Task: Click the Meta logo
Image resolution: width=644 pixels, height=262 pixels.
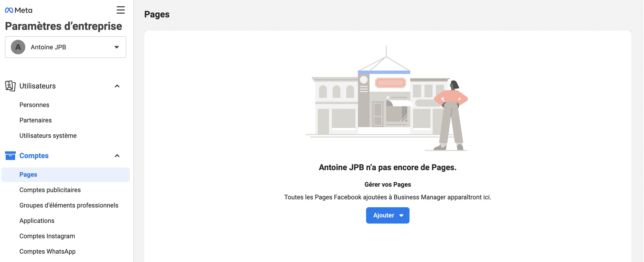Action: tap(19, 10)
